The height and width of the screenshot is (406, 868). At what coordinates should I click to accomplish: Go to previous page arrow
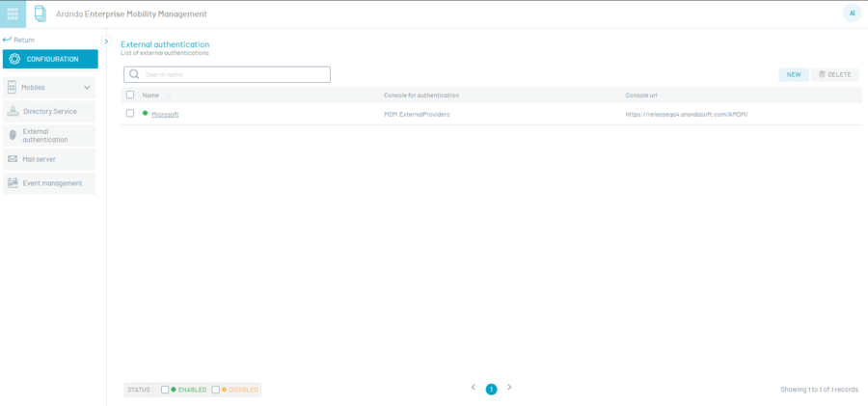click(x=474, y=387)
